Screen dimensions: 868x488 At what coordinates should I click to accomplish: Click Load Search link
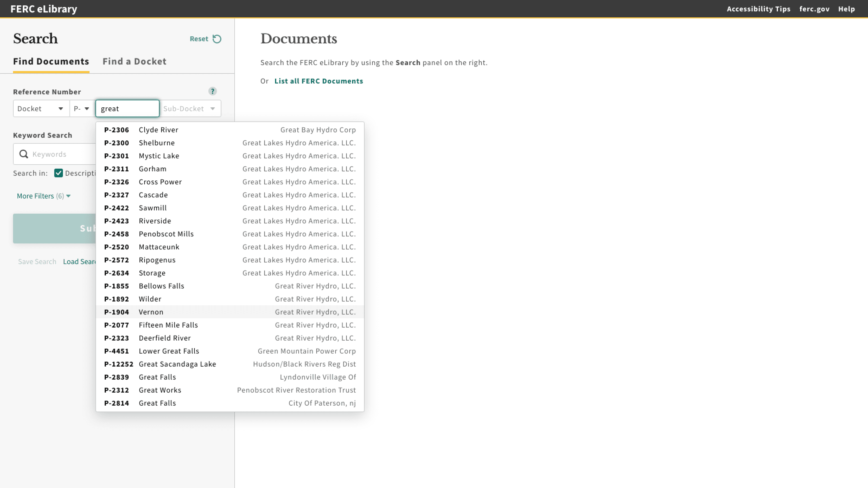coord(79,262)
